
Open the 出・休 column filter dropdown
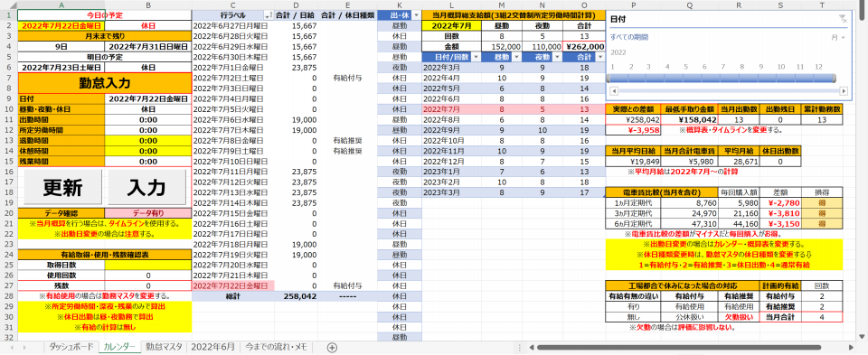[x=416, y=15]
